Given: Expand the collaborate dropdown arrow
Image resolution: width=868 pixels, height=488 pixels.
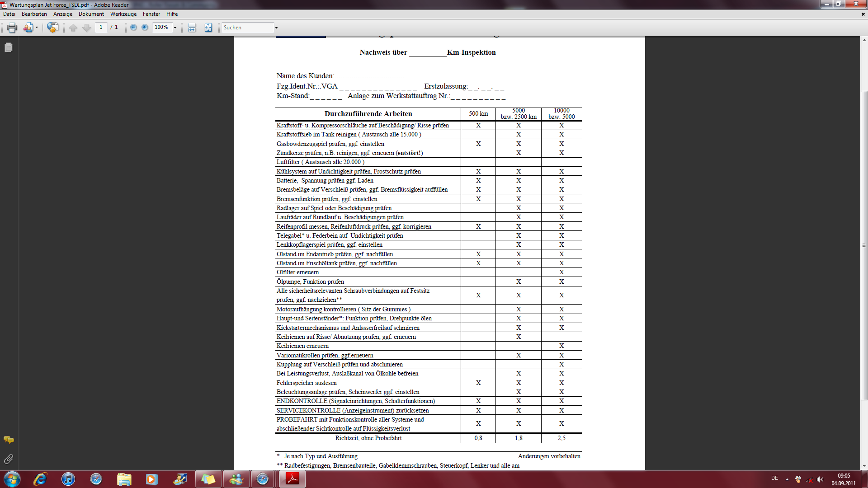Looking at the screenshot, I should coord(37,28).
